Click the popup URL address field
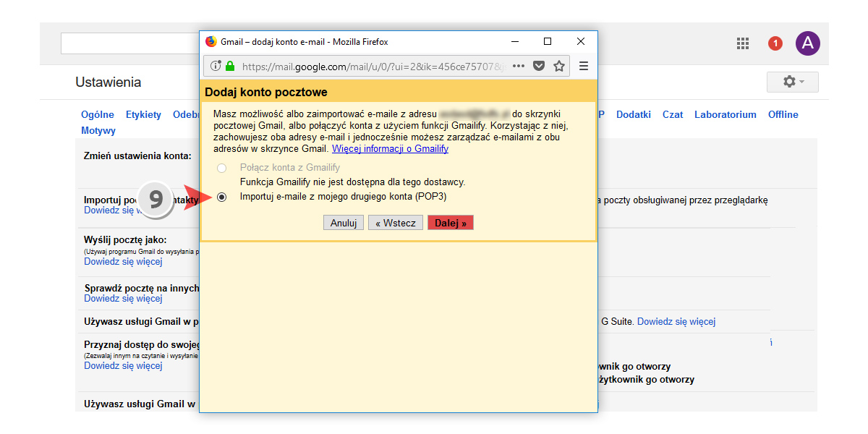 (373, 66)
